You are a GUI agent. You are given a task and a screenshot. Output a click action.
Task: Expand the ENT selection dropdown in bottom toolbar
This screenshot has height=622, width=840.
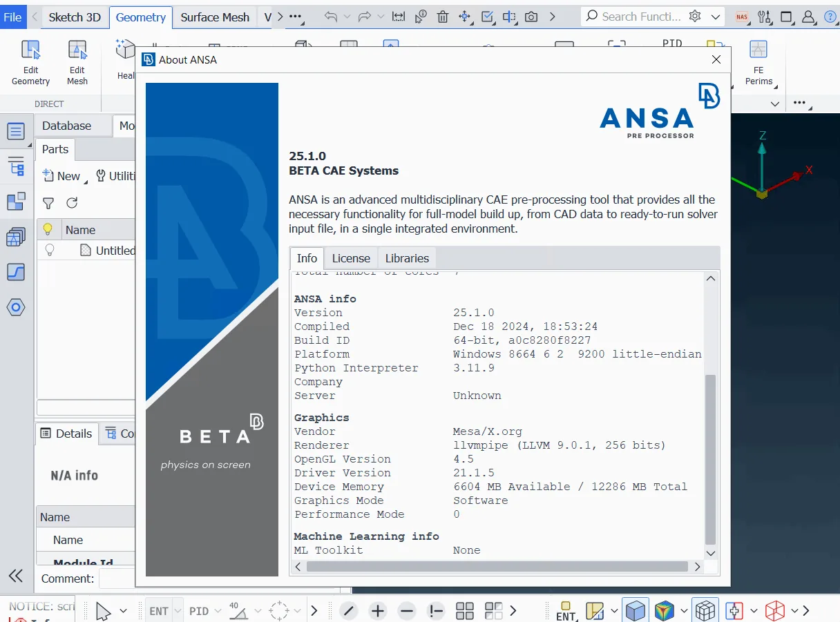point(178,611)
